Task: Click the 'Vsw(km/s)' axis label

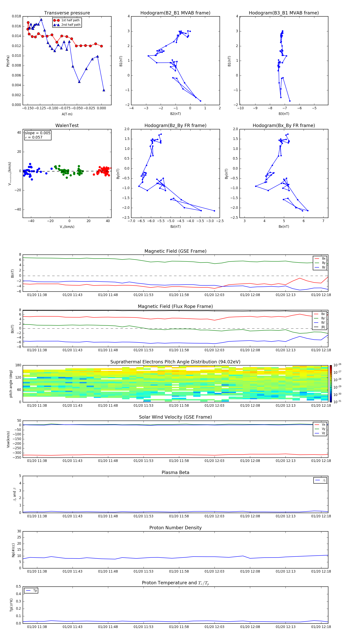Action: [x=8, y=439]
